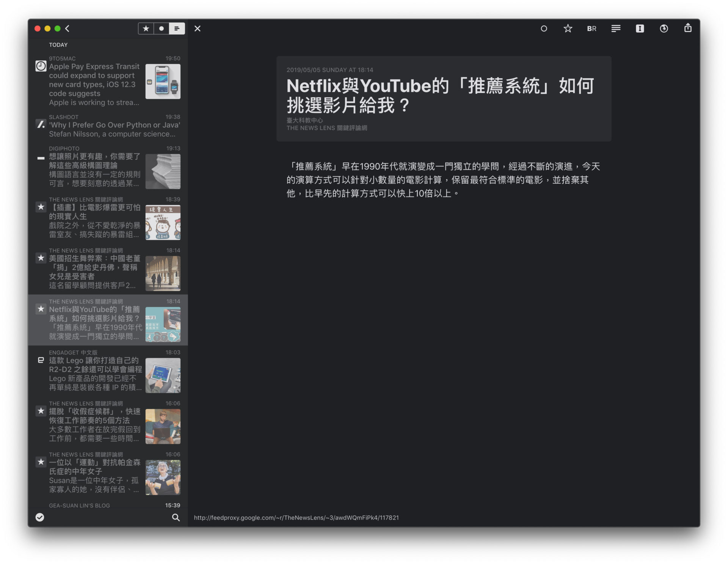Click Slashdot feed icon
The height and width of the screenshot is (564, 728).
coord(41,124)
